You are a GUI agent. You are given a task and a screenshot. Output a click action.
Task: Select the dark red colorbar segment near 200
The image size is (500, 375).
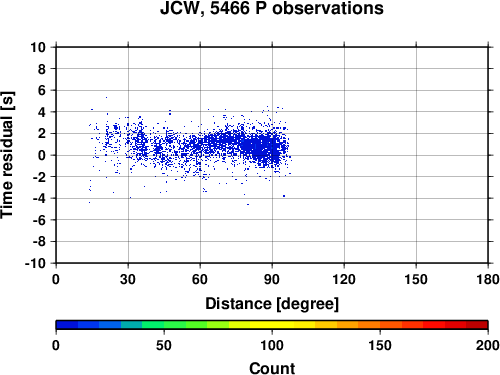(x=477, y=325)
